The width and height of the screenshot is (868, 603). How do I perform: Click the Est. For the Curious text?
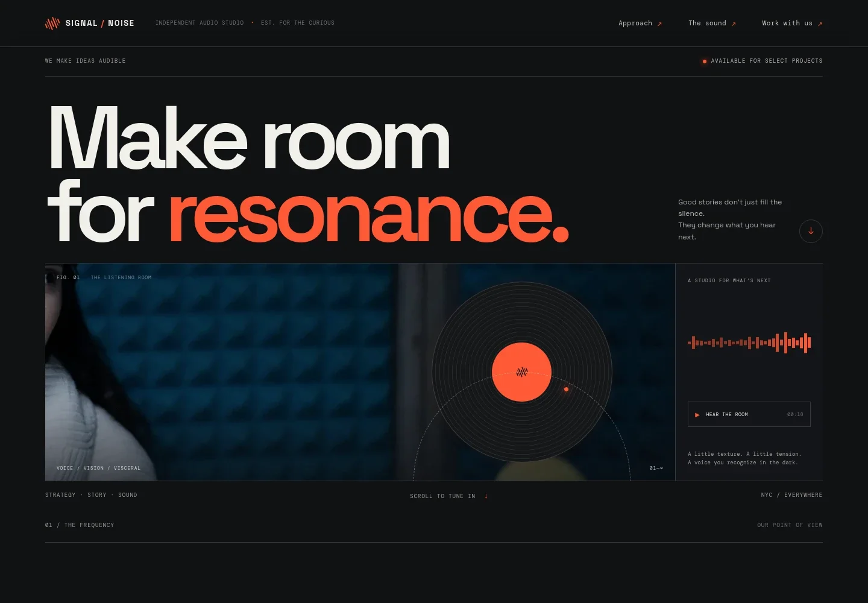[298, 23]
